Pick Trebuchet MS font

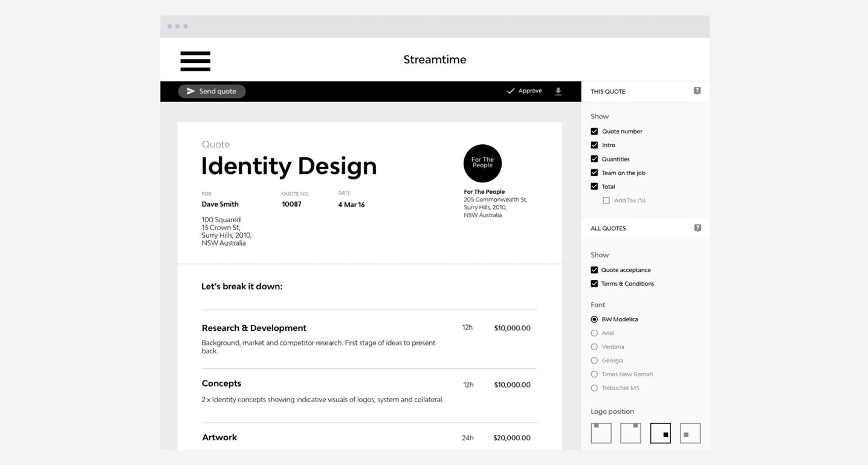[594, 388]
